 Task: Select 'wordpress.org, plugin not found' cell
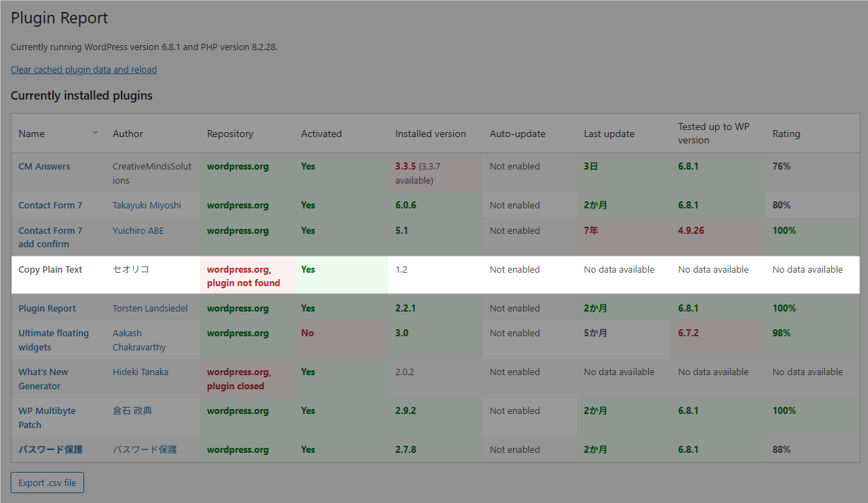(x=247, y=276)
